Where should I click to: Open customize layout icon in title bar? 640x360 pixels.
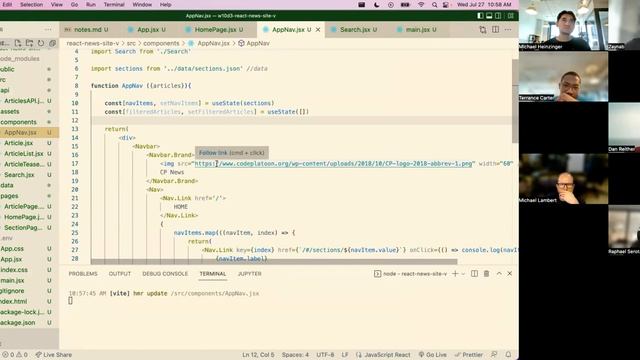tap(511, 16)
